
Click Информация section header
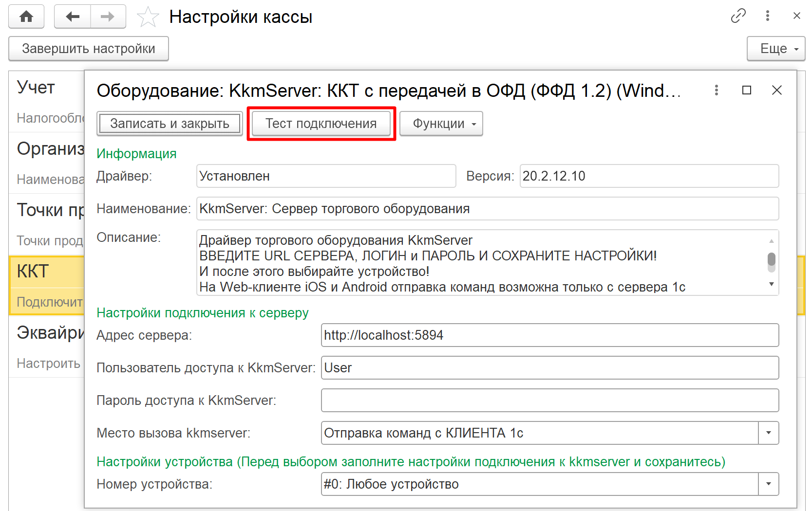136,154
